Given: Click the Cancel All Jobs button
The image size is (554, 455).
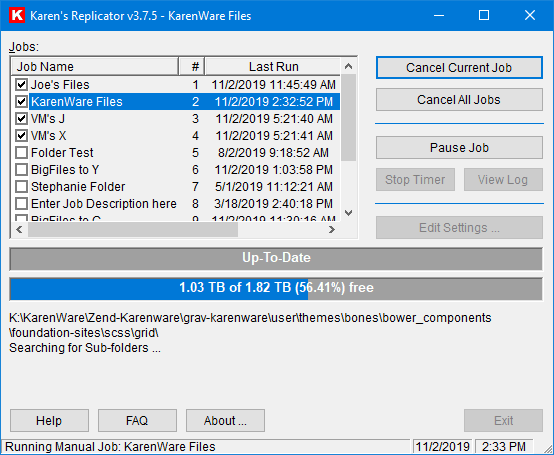Looking at the screenshot, I should pos(459,100).
